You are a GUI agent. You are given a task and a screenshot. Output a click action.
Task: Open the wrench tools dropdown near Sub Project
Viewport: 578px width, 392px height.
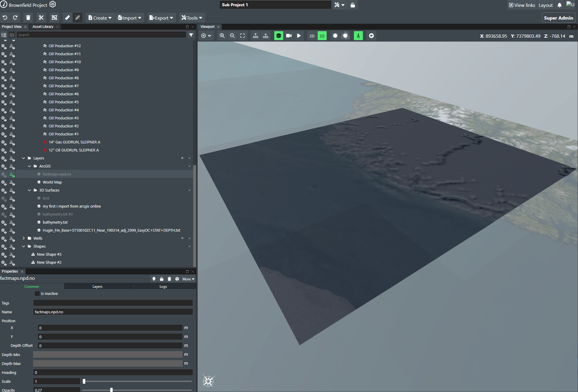point(340,5)
